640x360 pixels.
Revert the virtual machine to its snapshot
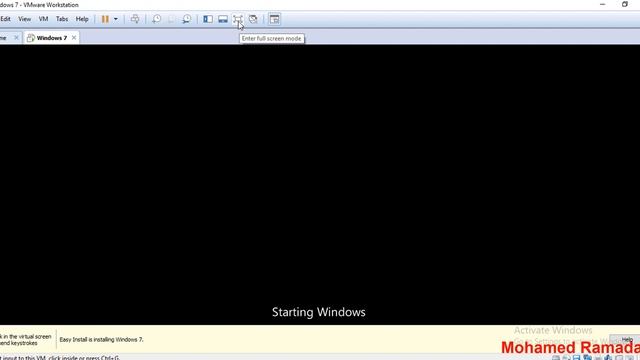tap(171, 19)
